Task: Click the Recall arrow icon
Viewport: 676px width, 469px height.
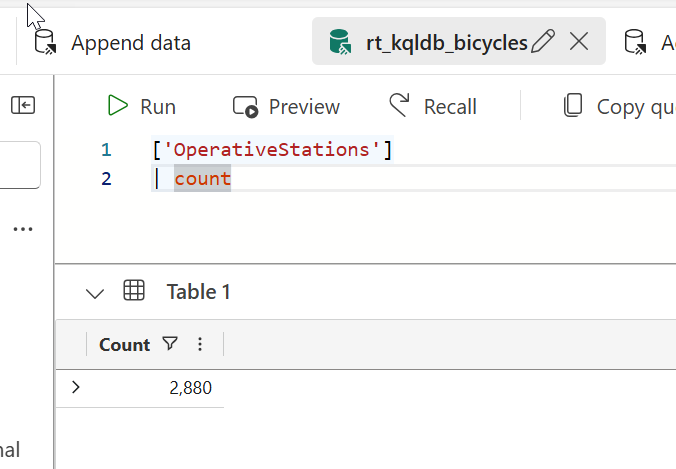Action: (x=400, y=106)
